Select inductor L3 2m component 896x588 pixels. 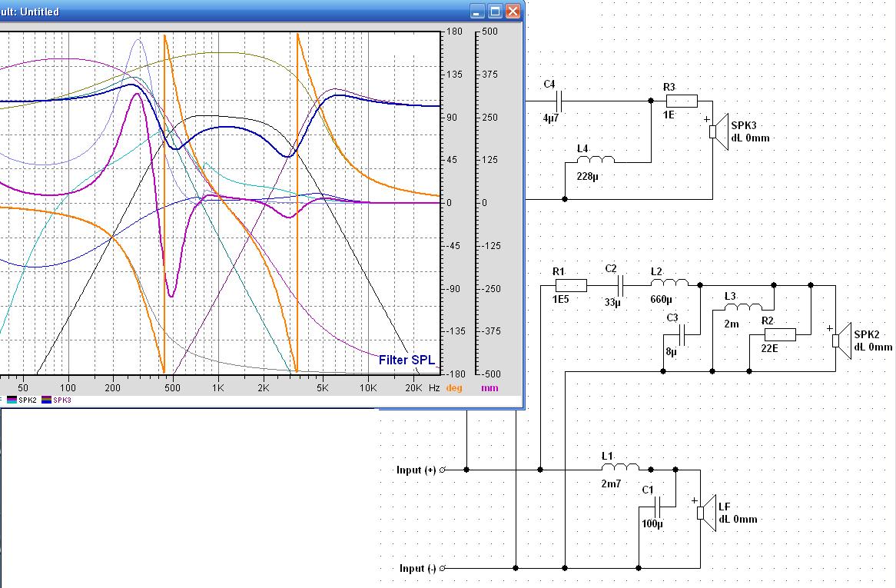tap(743, 308)
